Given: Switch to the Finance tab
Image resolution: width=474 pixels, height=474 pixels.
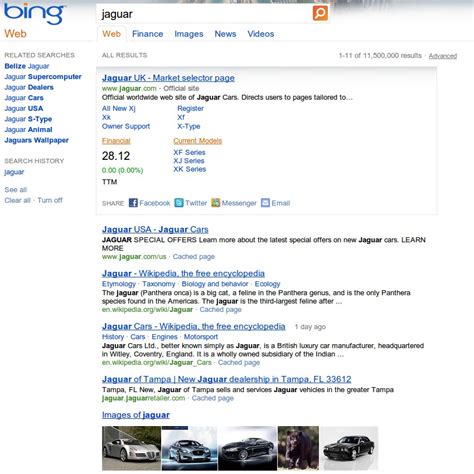Looking at the screenshot, I should coord(147,34).
